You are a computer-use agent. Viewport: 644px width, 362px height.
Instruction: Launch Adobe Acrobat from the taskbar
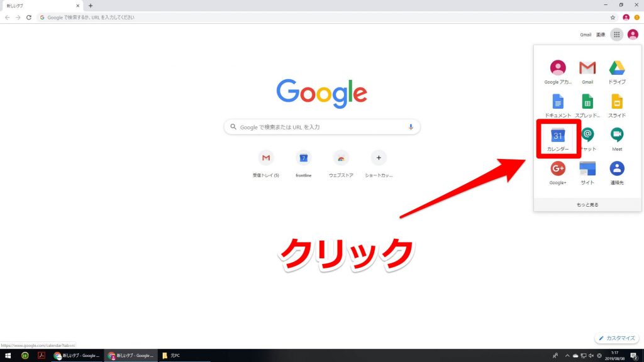pyautogui.click(x=41, y=356)
